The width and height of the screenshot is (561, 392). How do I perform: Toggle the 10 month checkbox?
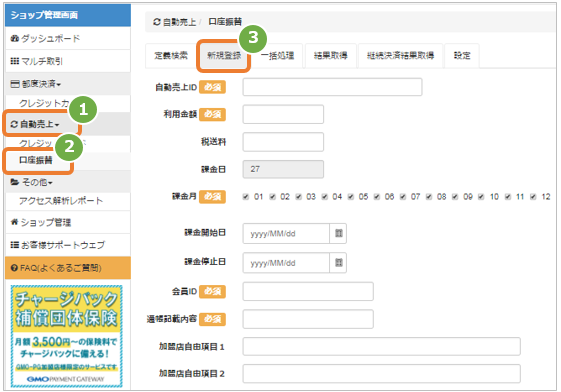[481, 197]
